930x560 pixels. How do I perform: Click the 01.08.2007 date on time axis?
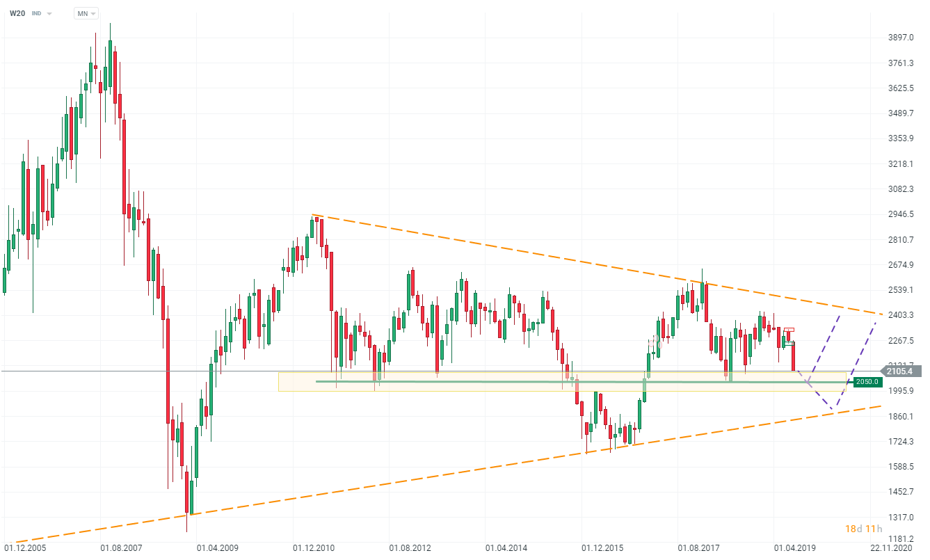122,547
